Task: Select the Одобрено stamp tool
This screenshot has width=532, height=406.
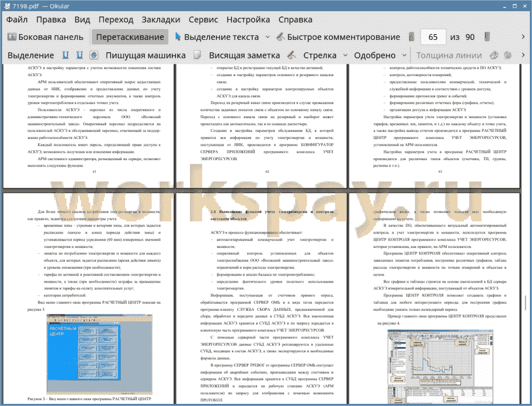Action: click(375, 55)
